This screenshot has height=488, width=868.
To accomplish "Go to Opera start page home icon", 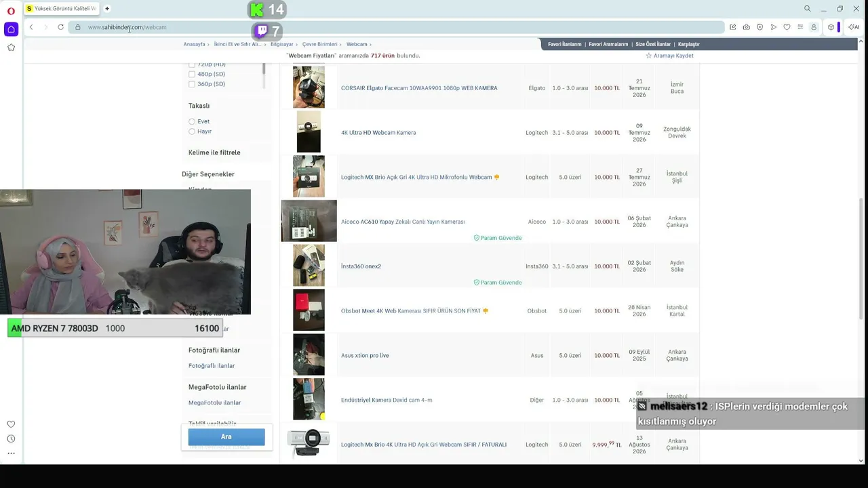I will tap(11, 29).
